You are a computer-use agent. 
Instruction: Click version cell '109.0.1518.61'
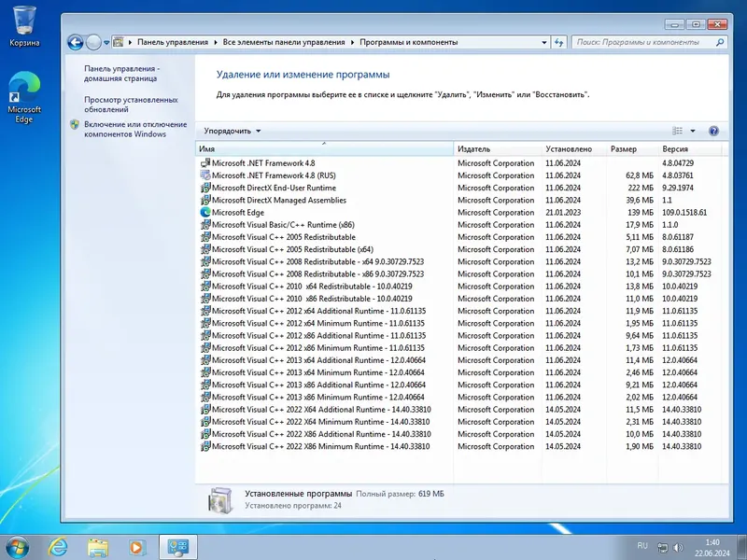[684, 213]
